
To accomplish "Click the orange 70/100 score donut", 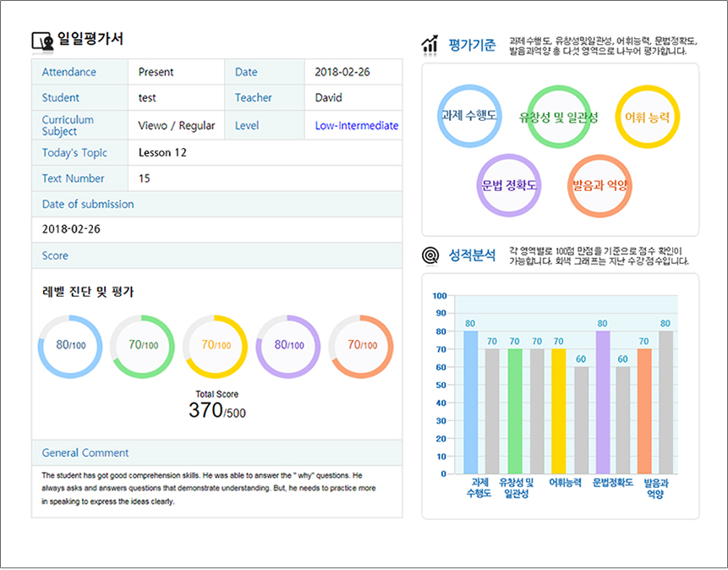I will coord(361,346).
